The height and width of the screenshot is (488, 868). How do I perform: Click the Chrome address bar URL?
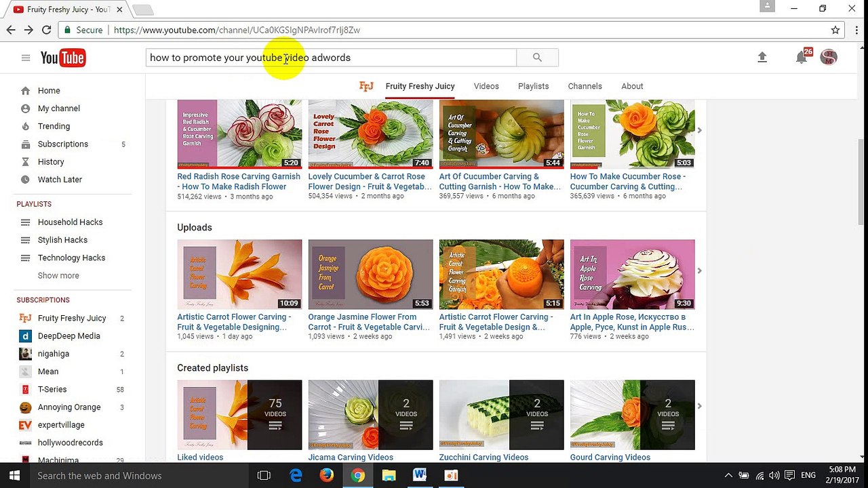coord(237,30)
